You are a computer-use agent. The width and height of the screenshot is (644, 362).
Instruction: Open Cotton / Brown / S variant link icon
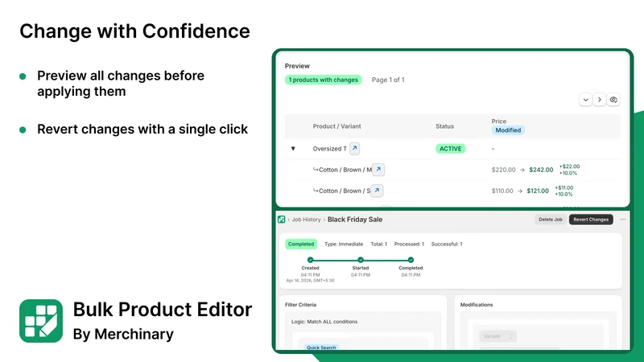[x=377, y=191]
